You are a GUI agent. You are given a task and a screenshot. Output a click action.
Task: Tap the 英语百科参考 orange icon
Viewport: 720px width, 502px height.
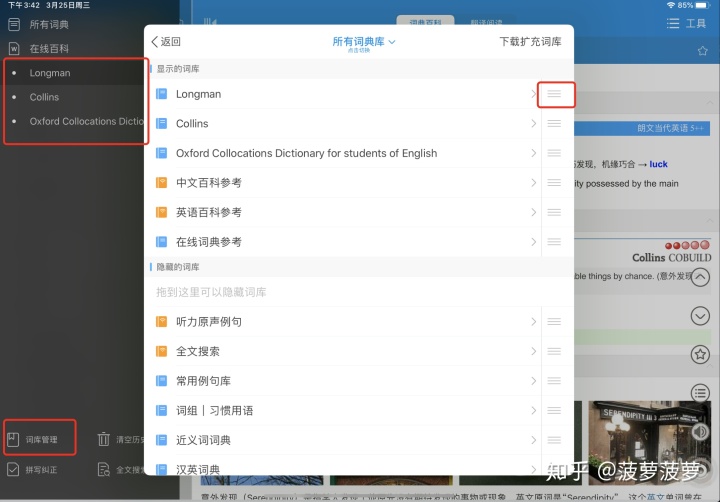tap(162, 212)
